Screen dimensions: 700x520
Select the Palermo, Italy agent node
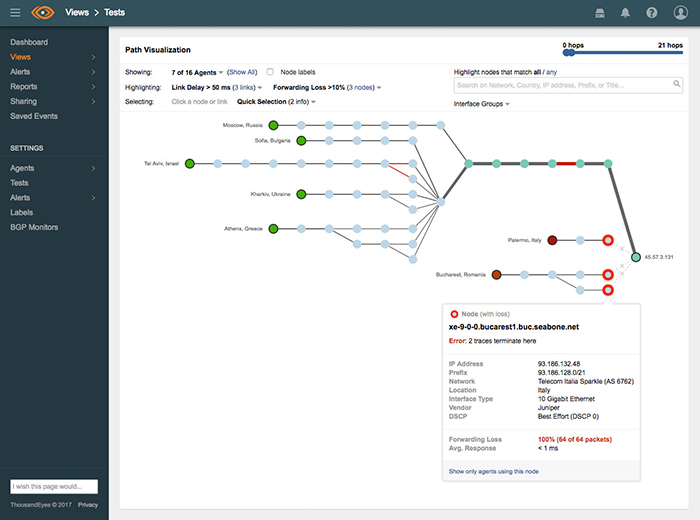click(552, 240)
